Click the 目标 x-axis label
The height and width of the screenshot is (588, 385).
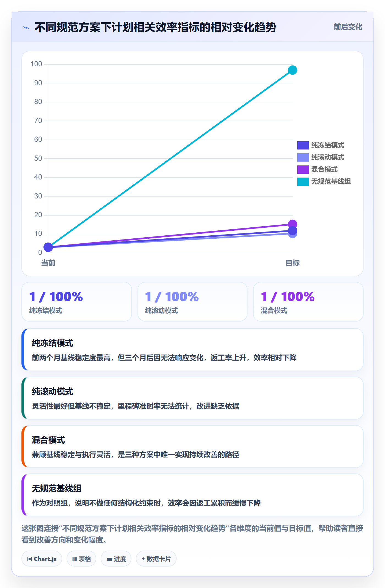pos(293,263)
